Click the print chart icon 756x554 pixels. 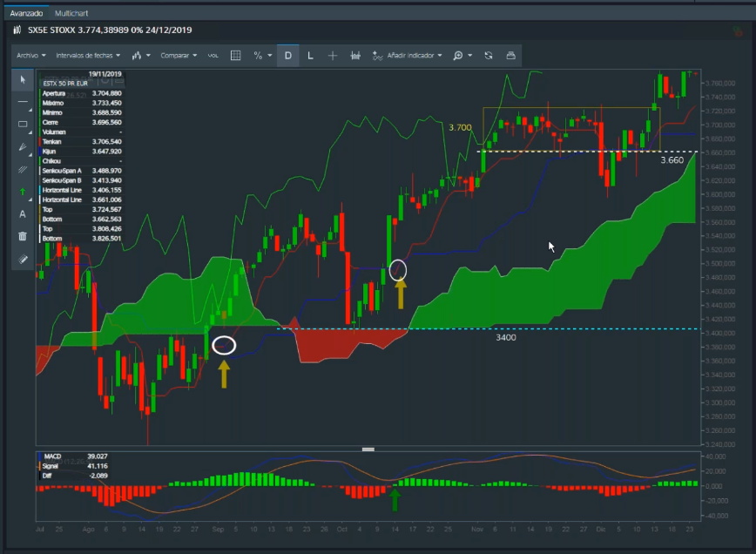tap(510, 55)
